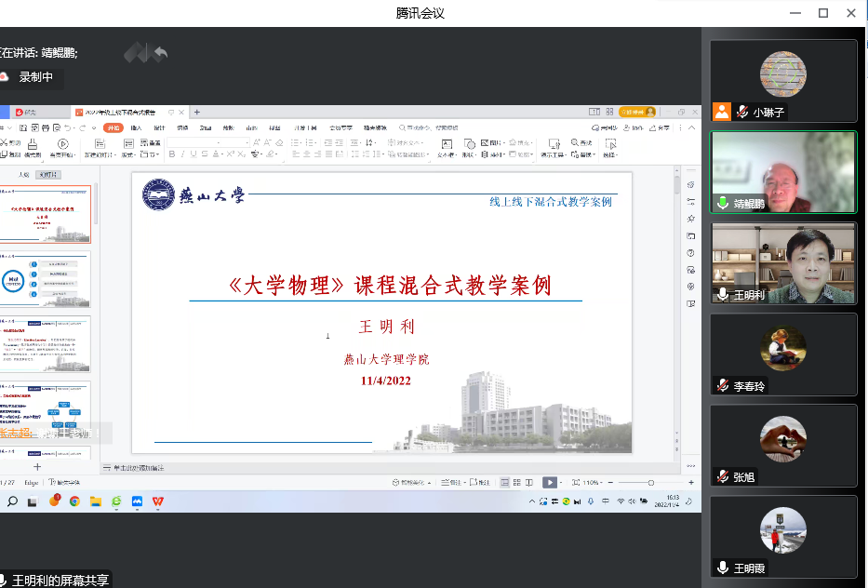
Task: Open the new document tab plus button
Action: point(196,112)
